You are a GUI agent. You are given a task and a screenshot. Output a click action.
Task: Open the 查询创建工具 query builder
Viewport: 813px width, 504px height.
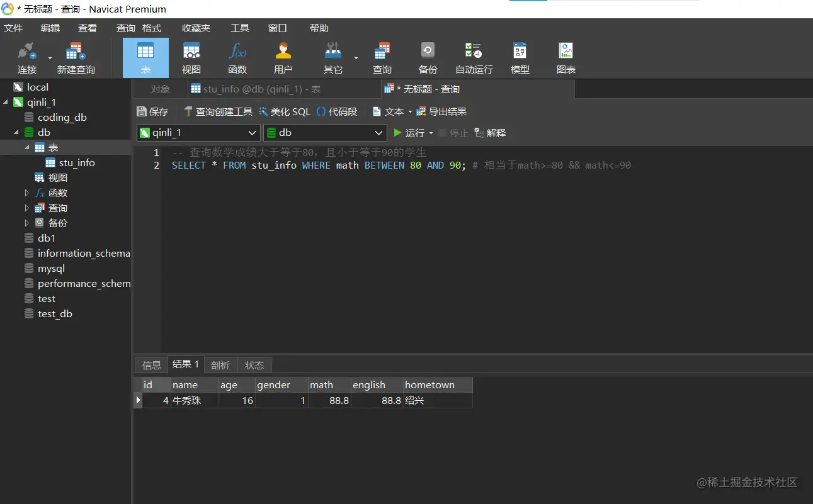click(218, 111)
